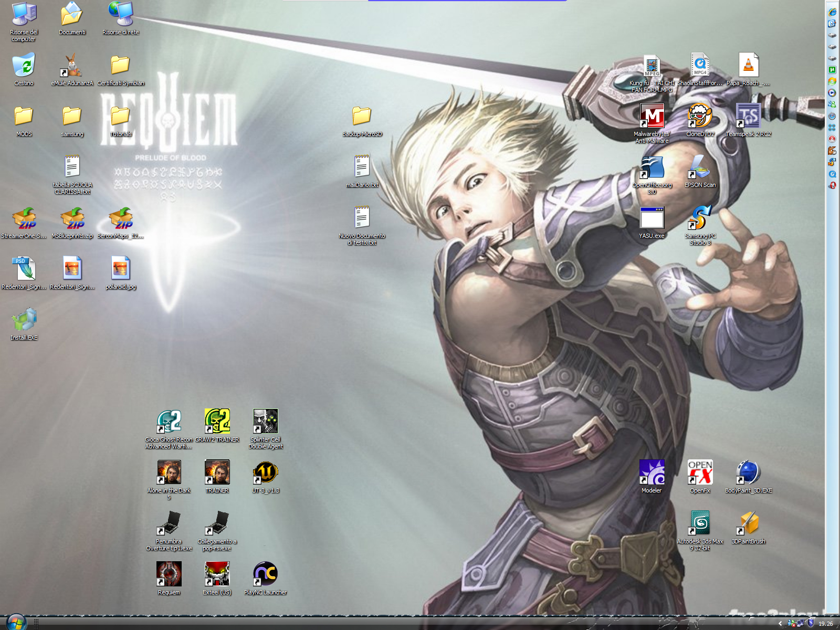This screenshot has width=840, height=630.
Task: Launch Teamspeak 2 RC2
Action: click(x=748, y=121)
